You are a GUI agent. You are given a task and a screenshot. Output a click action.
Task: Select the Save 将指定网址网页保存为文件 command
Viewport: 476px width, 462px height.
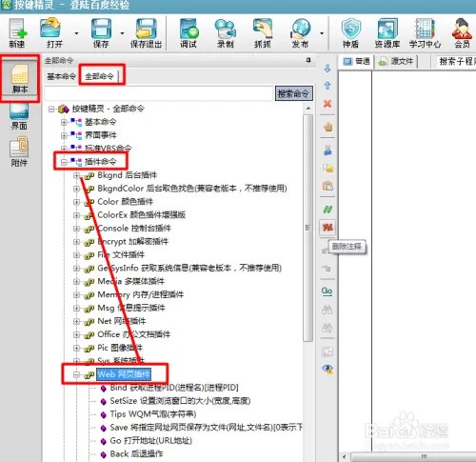point(207,428)
